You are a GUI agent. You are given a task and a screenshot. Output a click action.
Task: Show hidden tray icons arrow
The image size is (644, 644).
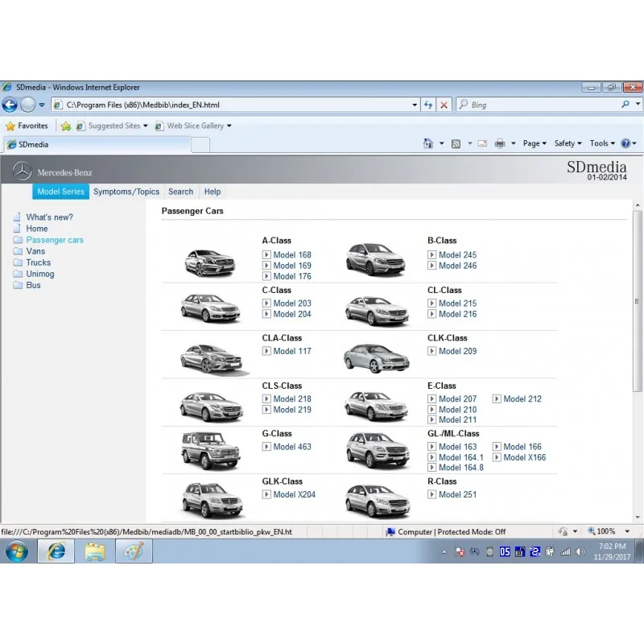point(444,552)
